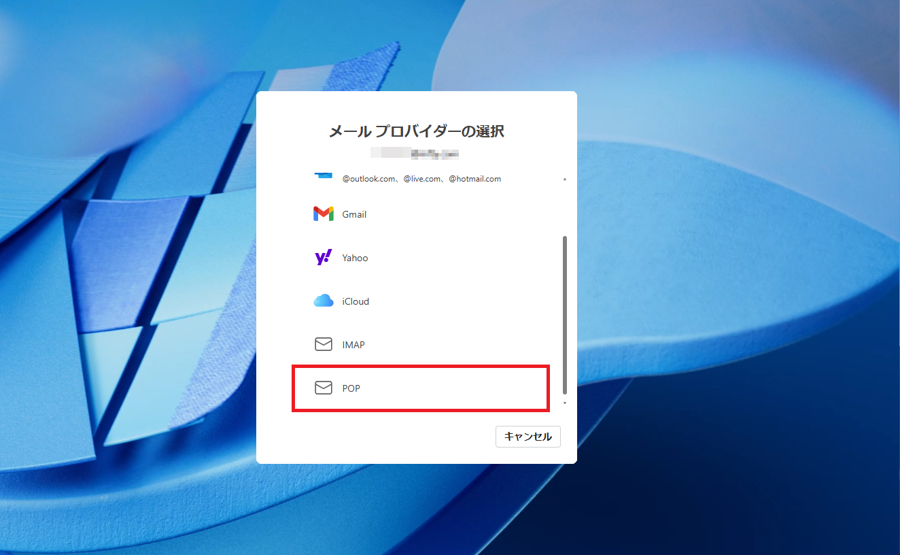This screenshot has width=900, height=555.
Task: Click the IMAP envelope icon
Action: tap(323, 345)
